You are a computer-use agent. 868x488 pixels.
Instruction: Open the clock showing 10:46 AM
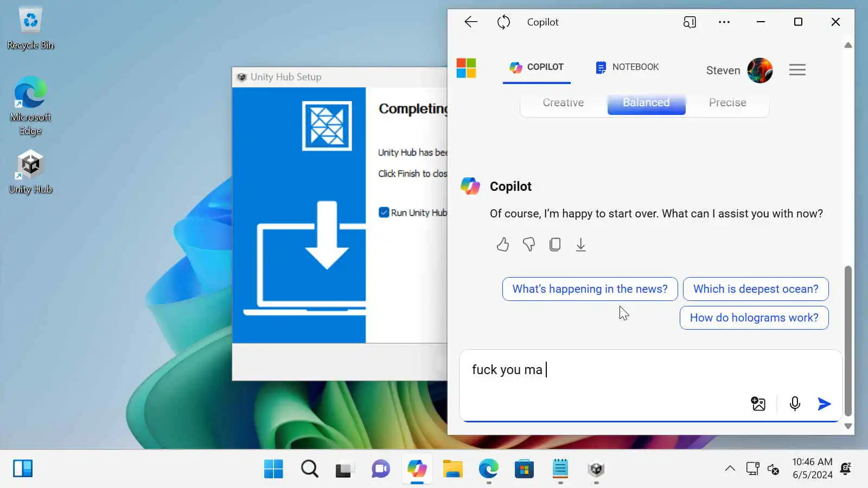point(812,468)
